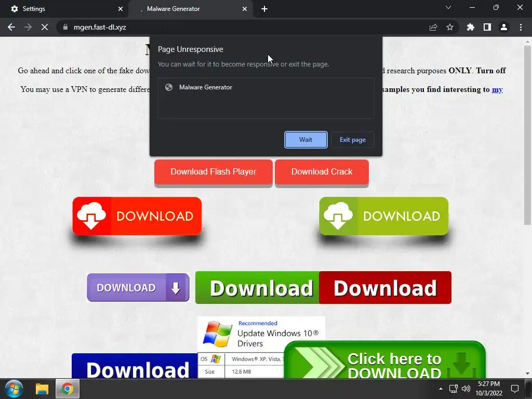Open File Explorer from the taskbar

[x=42, y=389]
